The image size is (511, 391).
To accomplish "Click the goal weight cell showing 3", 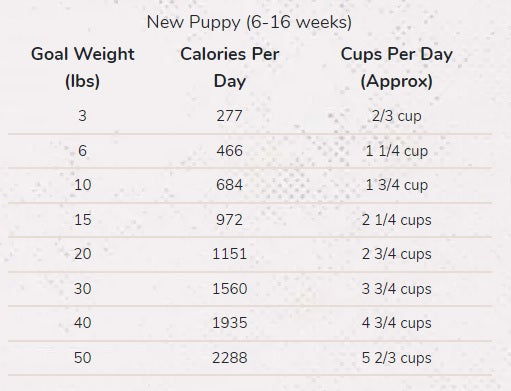I will tap(82, 116).
